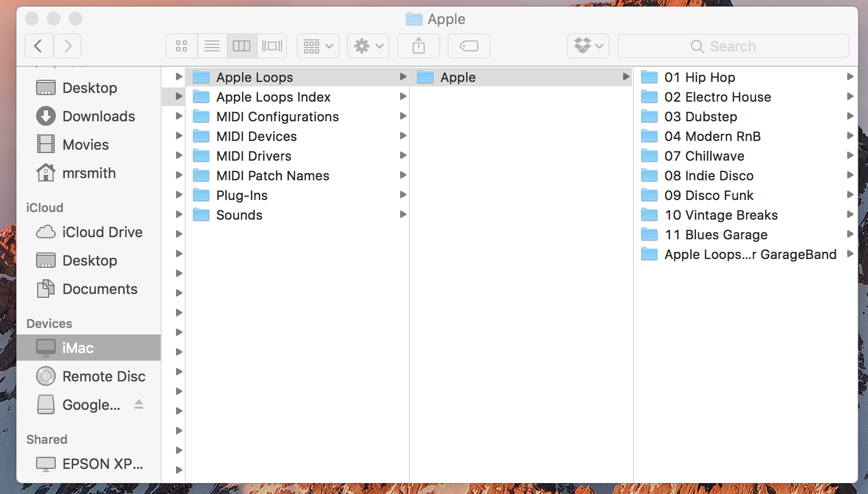Image resolution: width=868 pixels, height=494 pixels.
Task: Eject the Google drive
Action: tap(139, 404)
